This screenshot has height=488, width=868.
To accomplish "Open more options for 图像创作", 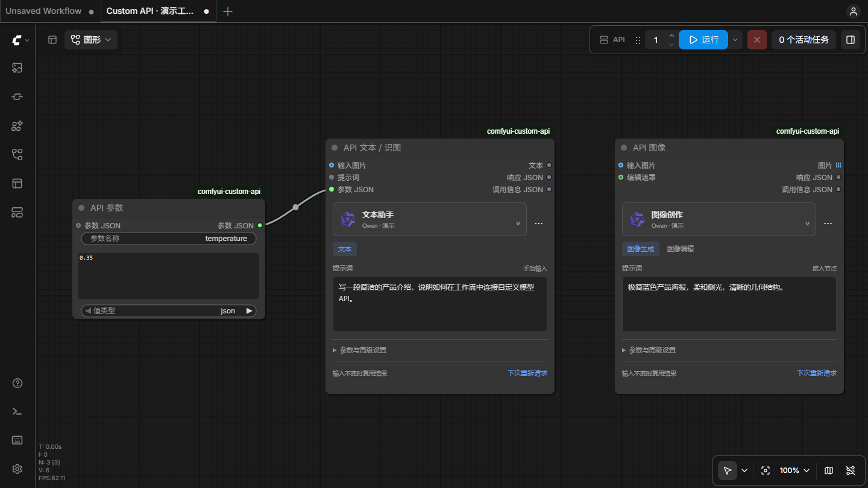I will pos(828,224).
